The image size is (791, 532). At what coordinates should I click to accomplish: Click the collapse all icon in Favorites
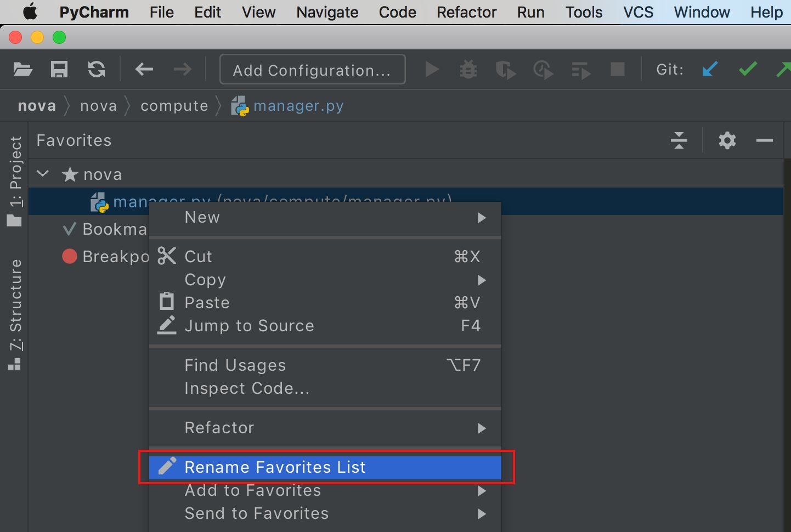point(679,140)
